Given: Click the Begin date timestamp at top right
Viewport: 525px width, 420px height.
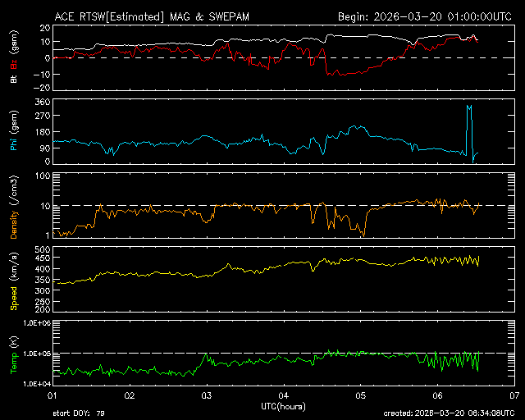Looking at the screenshot, I should click(426, 16).
